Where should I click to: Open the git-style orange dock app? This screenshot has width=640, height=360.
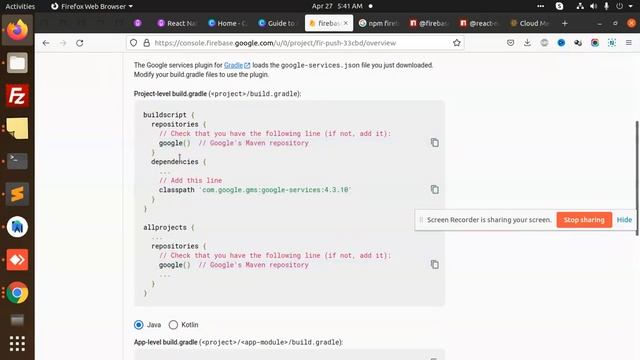17,260
